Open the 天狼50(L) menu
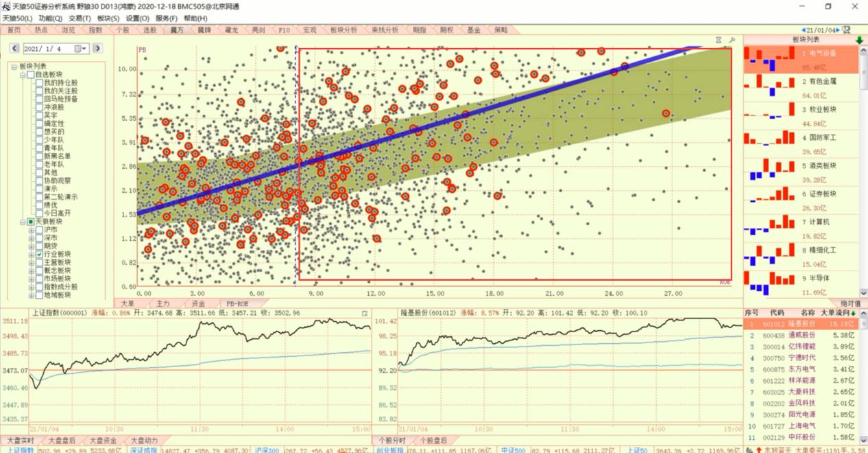This screenshot has height=453, width=868. click(x=17, y=19)
